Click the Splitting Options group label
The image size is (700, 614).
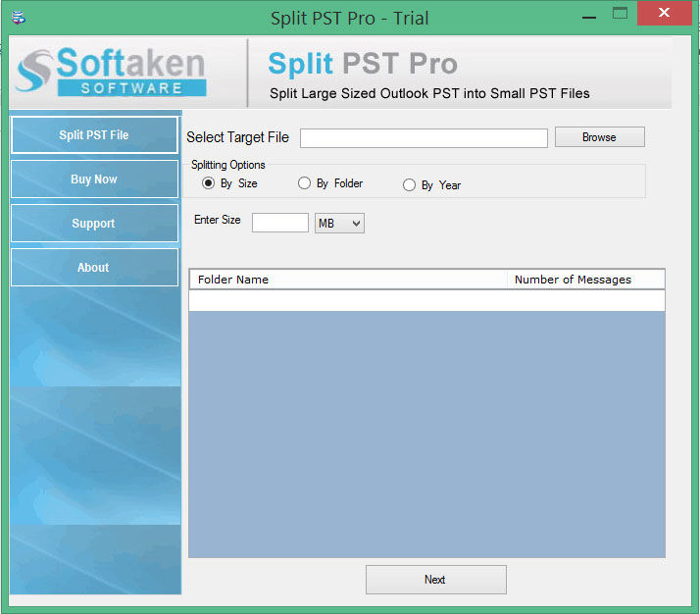[x=228, y=165]
